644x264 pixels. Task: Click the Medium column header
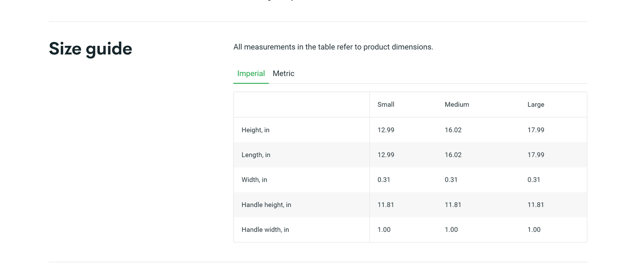(456, 105)
